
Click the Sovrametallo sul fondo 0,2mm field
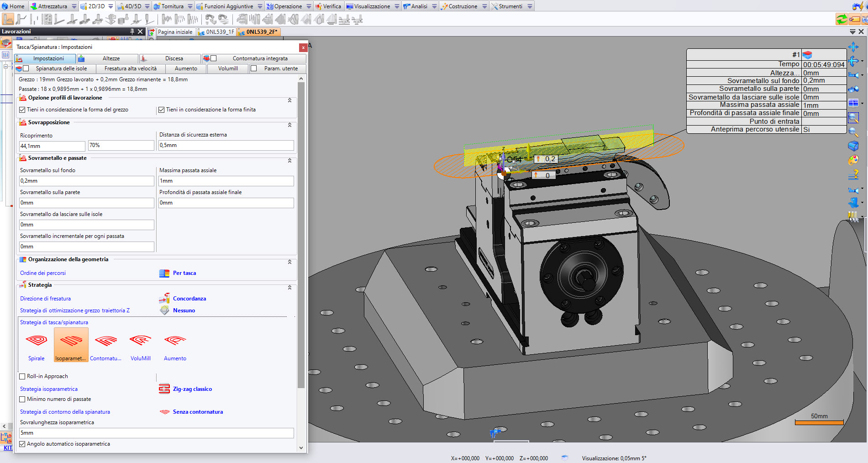tap(87, 181)
